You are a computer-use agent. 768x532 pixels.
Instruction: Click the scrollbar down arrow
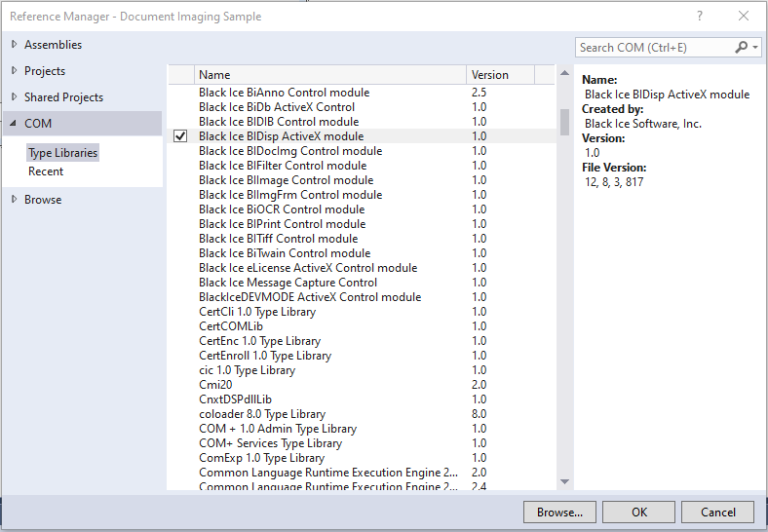563,480
